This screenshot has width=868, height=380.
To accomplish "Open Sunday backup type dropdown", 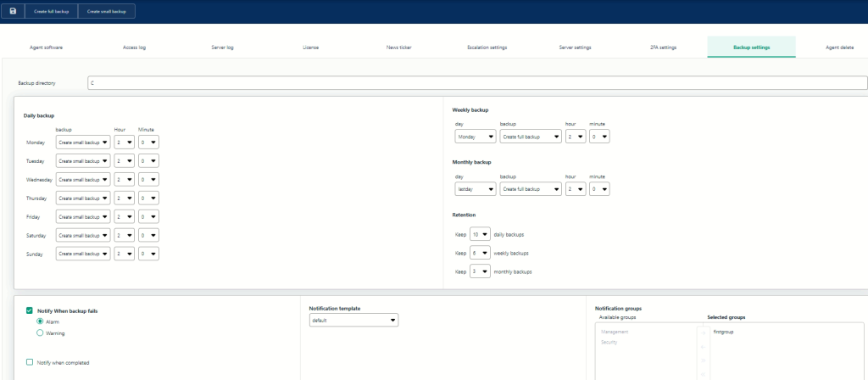I will 83,254.
